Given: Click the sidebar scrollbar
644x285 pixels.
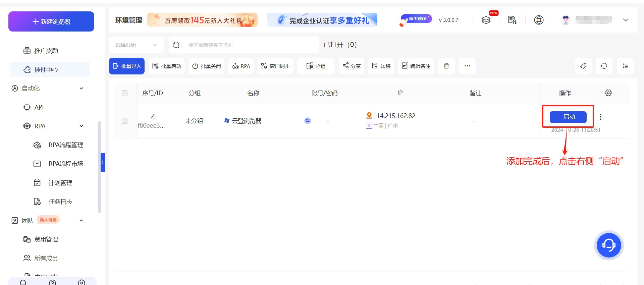Looking at the screenshot, I should pos(99,167).
